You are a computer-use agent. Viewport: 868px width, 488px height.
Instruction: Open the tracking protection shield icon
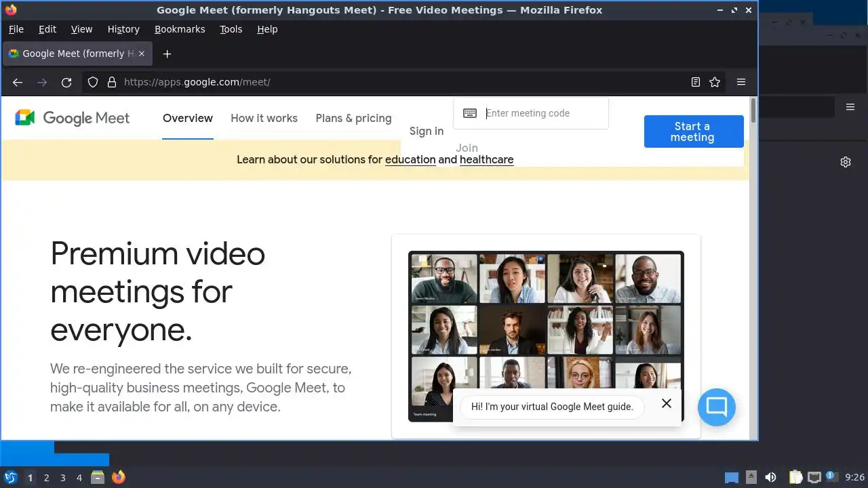point(93,82)
